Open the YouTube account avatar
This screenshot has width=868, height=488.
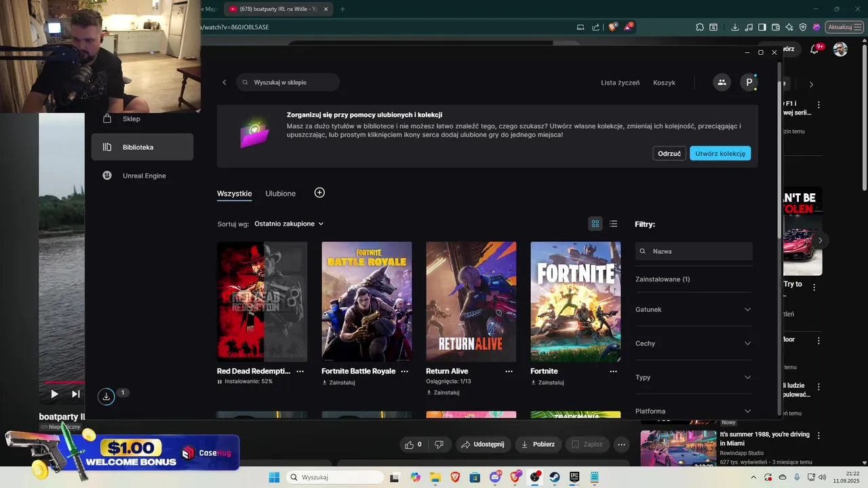pyautogui.click(x=840, y=49)
